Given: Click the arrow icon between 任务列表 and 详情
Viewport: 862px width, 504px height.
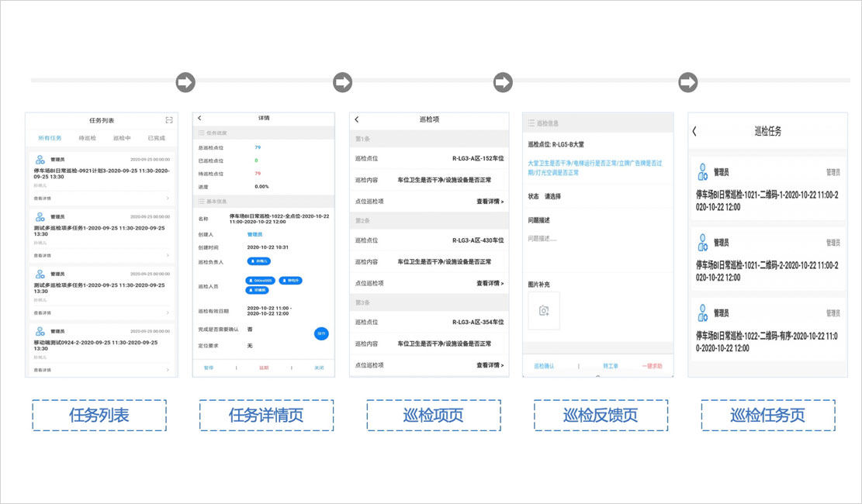Looking at the screenshot, I should pos(185,82).
